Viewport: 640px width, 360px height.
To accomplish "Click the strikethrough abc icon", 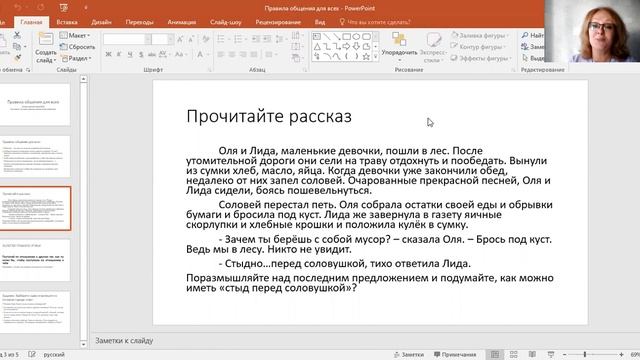I will [x=152, y=54].
